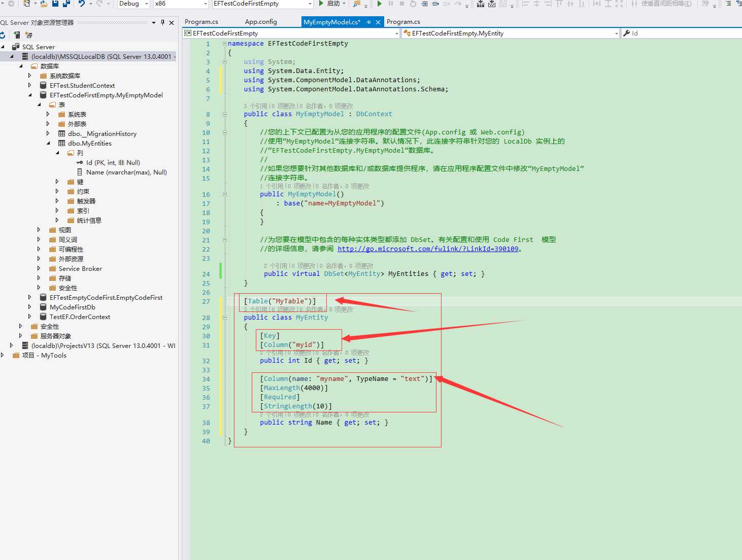Click the group-by-schema icon beside Add SQL Server
Image resolution: width=742 pixels, height=560 pixels.
pyautogui.click(x=28, y=35)
